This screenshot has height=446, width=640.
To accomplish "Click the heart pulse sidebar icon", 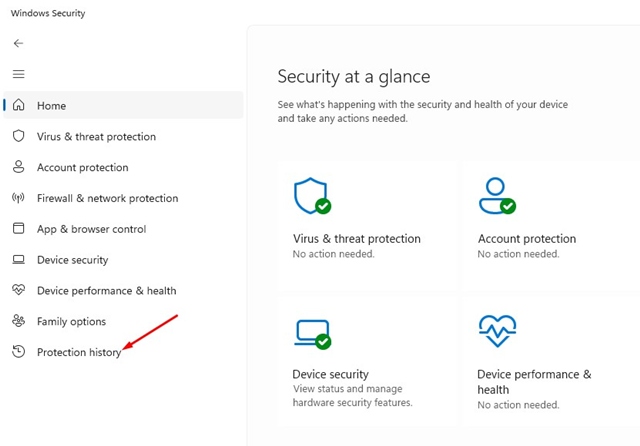I will click(18, 290).
